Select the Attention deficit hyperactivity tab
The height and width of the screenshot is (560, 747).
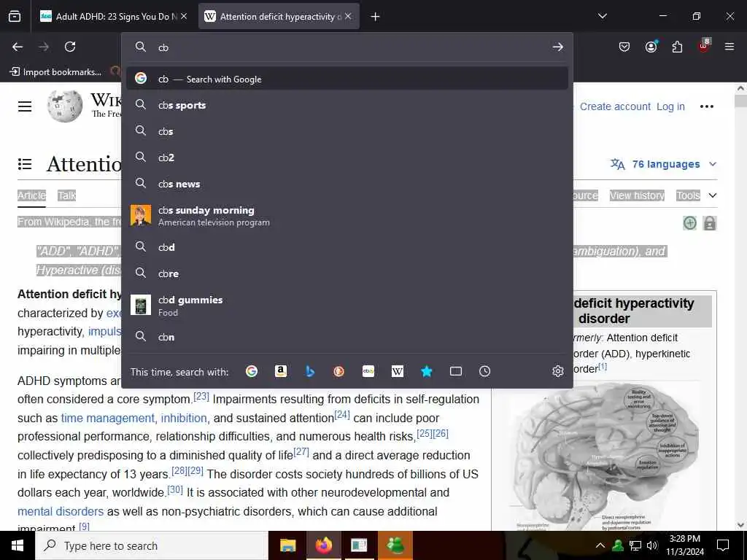pos(279,17)
